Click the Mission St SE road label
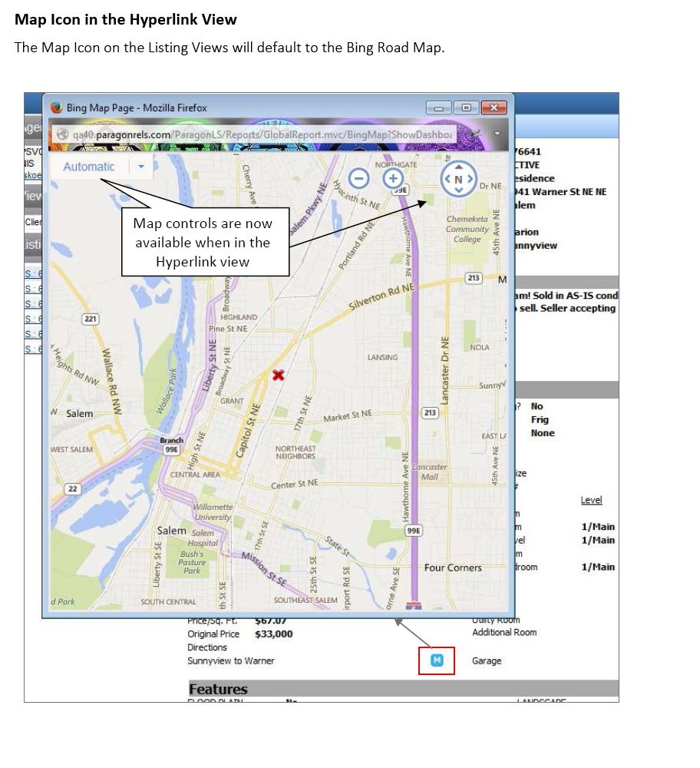Viewport: 700px width, 768px height. point(264,568)
